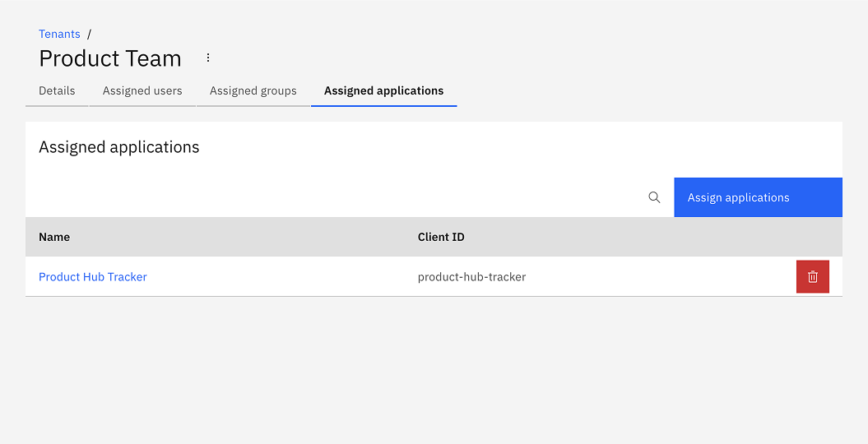This screenshot has width=868, height=444.
Task: Click the Name column header
Action: 54,237
